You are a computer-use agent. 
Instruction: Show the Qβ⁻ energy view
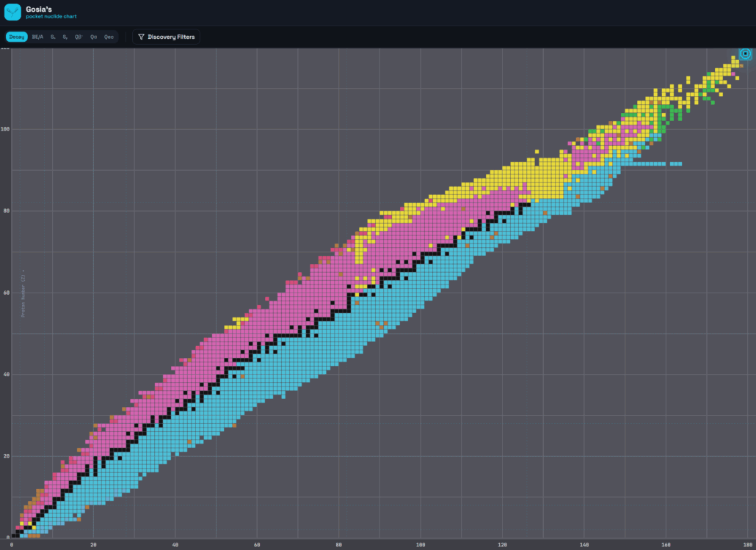(79, 37)
